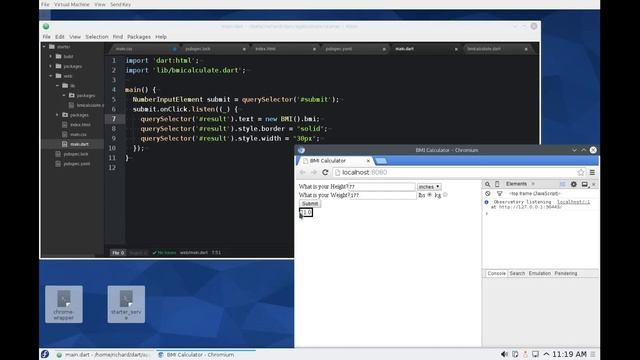Open pubspec.lock in the tree view

76,154
